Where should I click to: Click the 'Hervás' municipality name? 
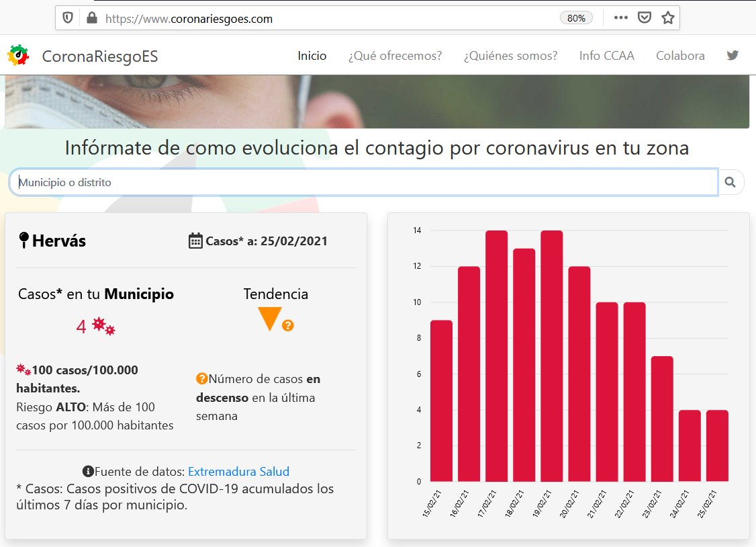(x=59, y=241)
